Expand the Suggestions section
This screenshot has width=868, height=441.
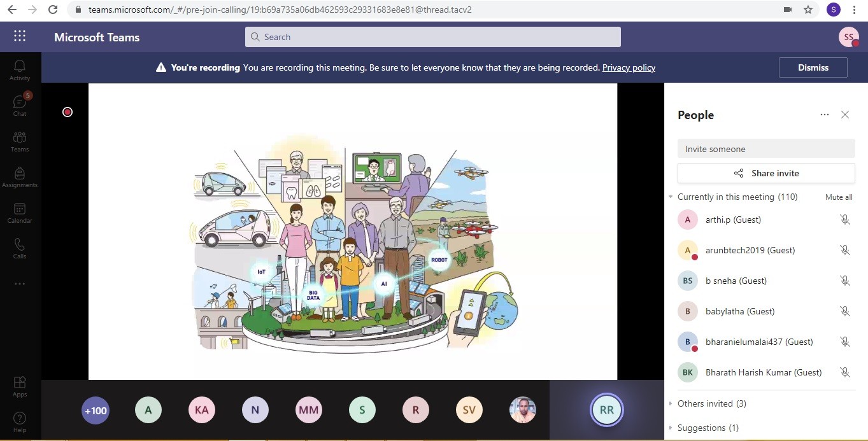pyautogui.click(x=671, y=428)
